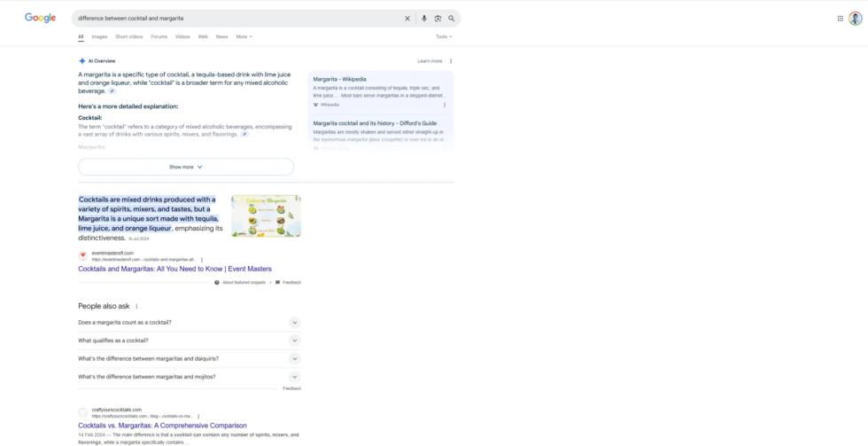Click 'Here's a more detailed explanation:' heading
Viewport: 868px width, 446px height.
tap(128, 106)
